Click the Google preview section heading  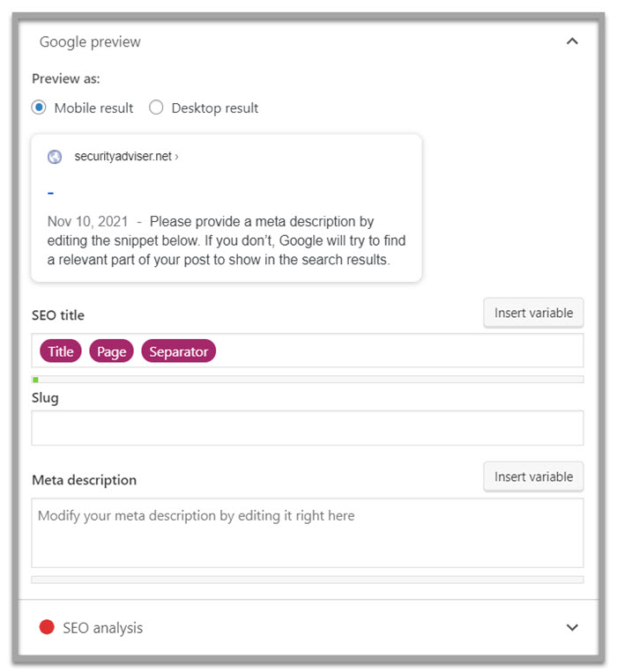tap(90, 41)
